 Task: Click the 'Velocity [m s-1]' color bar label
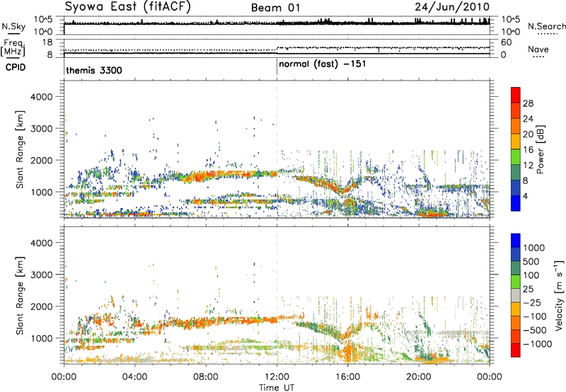pos(559,295)
